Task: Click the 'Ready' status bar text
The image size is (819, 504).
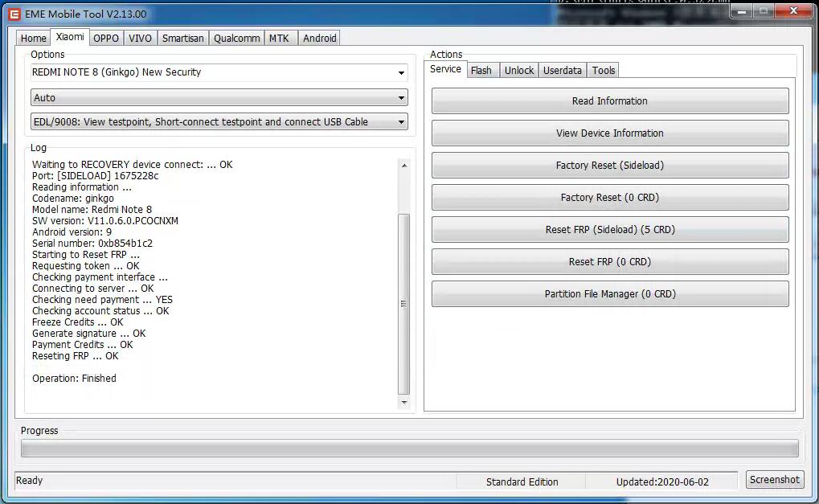Action: pyautogui.click(x=29, y=481)
